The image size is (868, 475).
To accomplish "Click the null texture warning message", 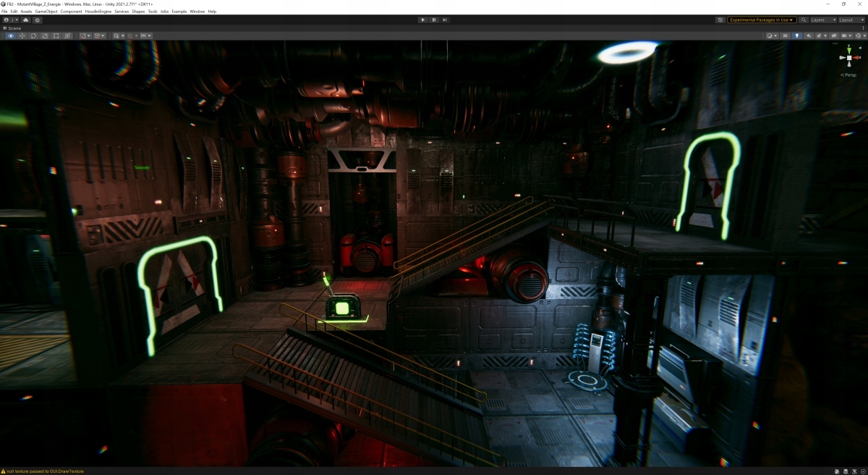I will (45, 471).
